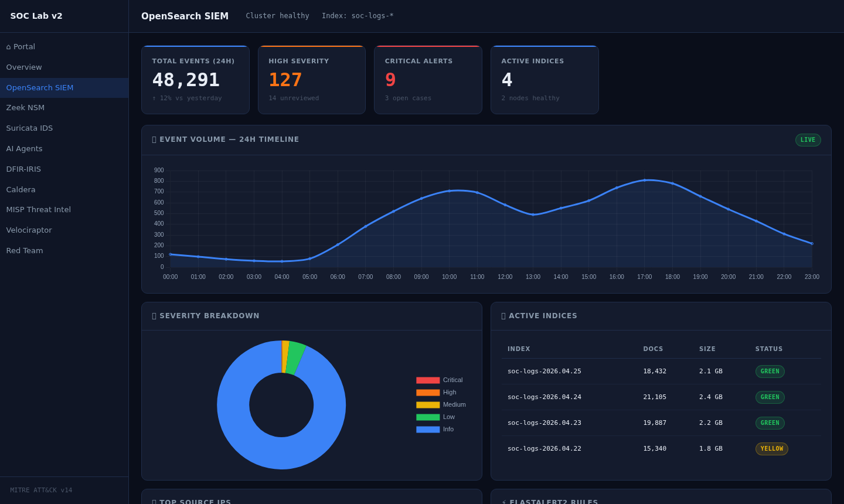Click the home icon beside Portal

8,46
